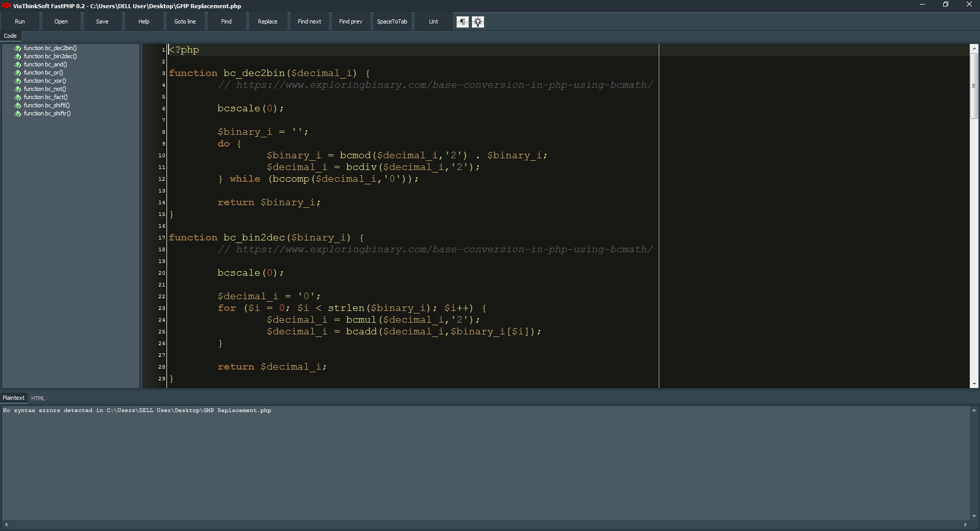Click 'function bc_bin2dec($binary_i)' on line 17
The height and width of the screenshot is (531, 980).
point(260,237)
